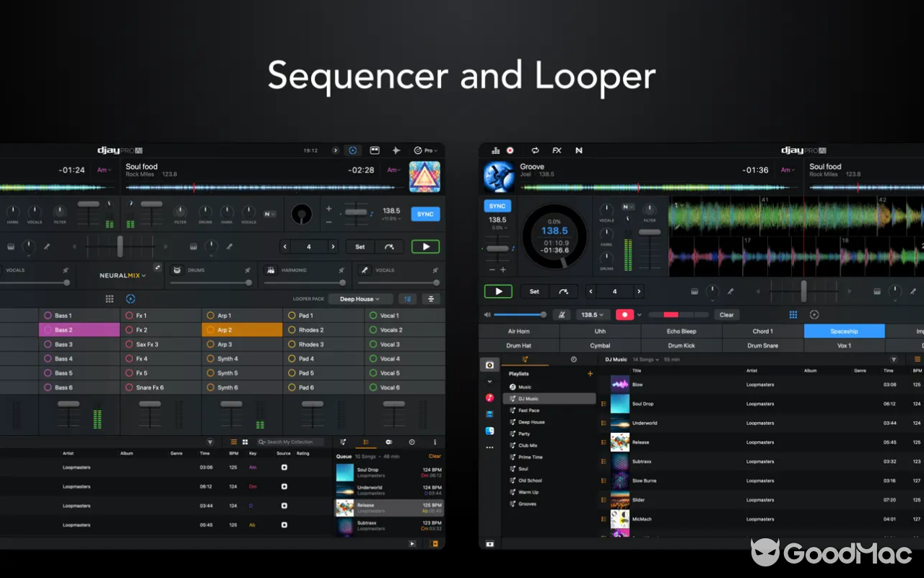This screenshot has width=924, height=578.
Task: Click the history clock icon above the Queue
Action: [x=412, y=442]
